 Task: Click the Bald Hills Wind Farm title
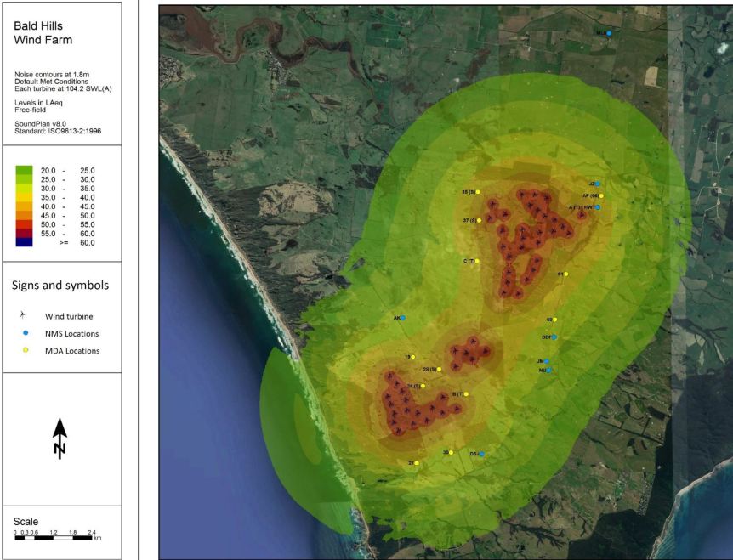tap(43, 32)
